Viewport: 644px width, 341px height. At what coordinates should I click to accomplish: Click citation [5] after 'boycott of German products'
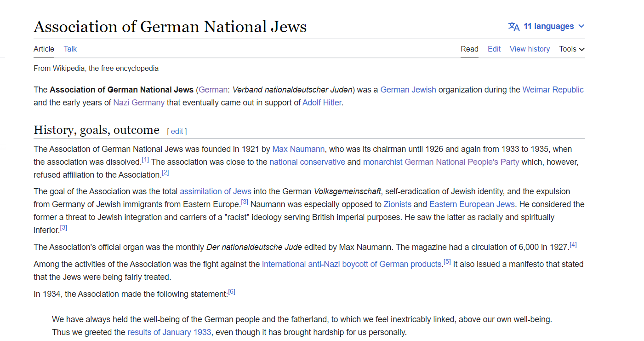(x=447, y=262)
